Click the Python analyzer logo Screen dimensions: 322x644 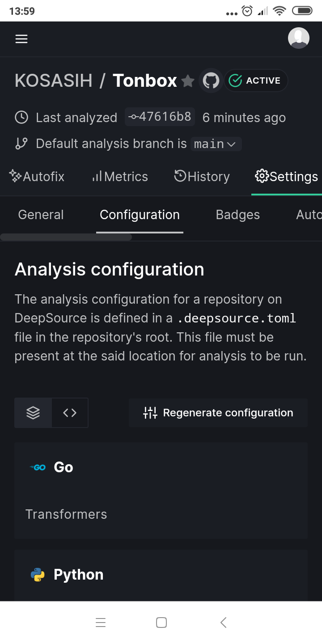click(x=38, y=575)
